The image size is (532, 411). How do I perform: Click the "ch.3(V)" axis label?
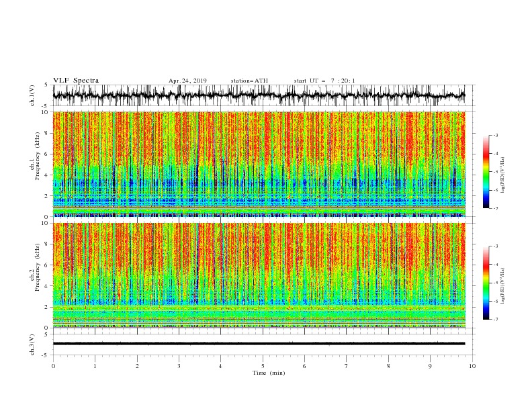(x=32, y=345)
